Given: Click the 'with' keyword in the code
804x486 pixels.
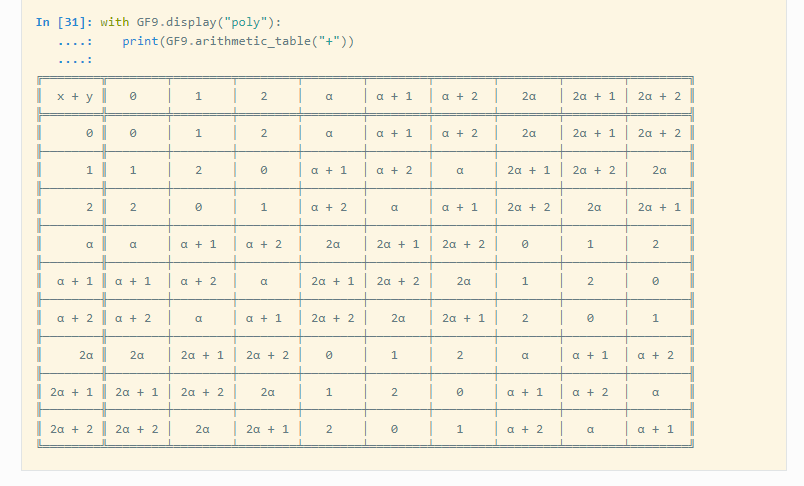Looking at the screenshot, I should [x=115, y=23].
